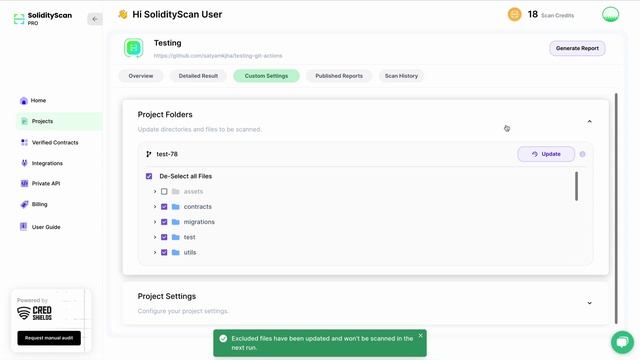Open Integrations in sidebar

(47, 163)
